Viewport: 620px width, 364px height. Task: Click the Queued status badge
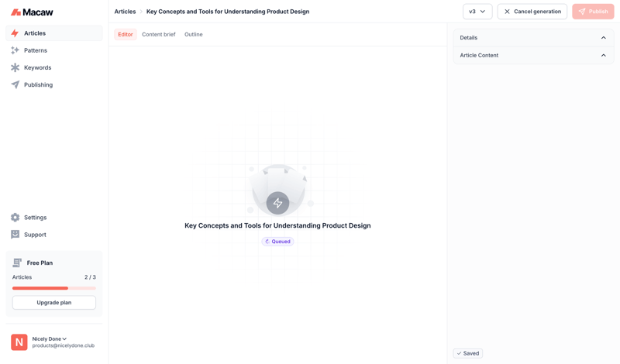(277, 242)
